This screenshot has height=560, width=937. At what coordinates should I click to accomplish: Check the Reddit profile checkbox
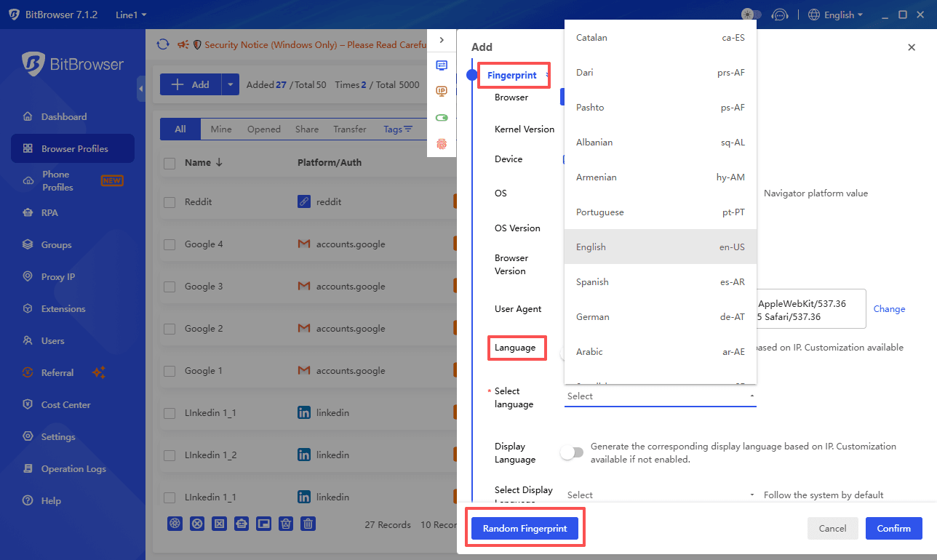(x=170, y=202)
